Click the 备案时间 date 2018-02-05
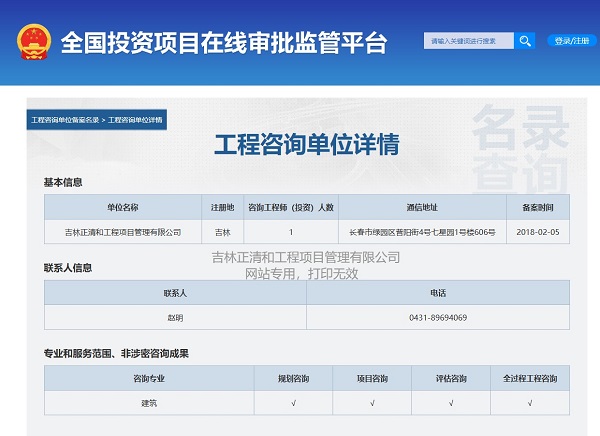This screenshot has width=600, height=436. pyautogui.click(x=537, y=232)
